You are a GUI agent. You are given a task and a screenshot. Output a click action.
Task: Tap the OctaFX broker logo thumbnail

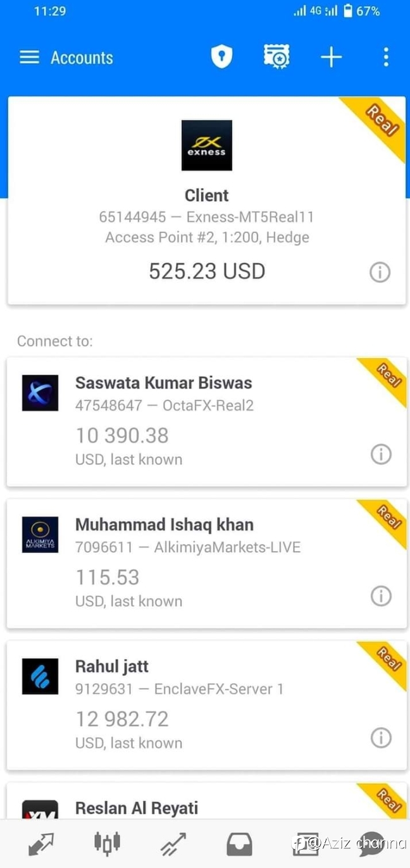(40, 393)
